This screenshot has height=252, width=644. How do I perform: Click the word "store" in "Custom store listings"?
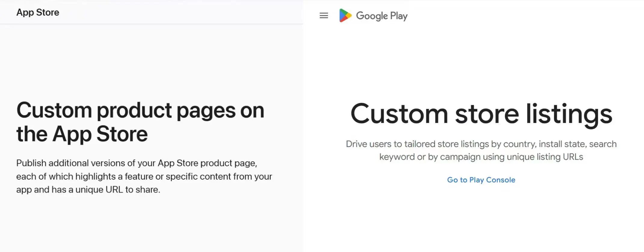[487, 114]
